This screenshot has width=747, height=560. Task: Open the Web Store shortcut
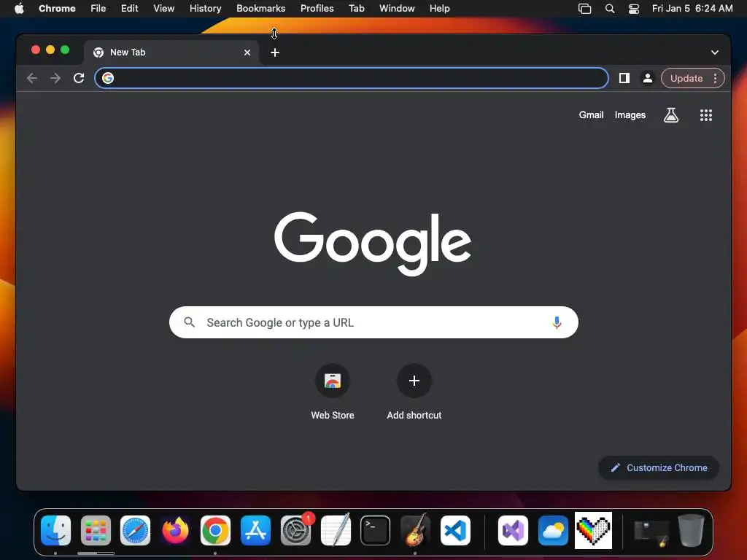(x=333, y=392)
